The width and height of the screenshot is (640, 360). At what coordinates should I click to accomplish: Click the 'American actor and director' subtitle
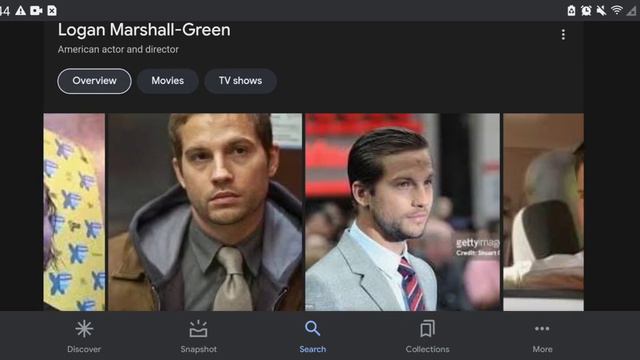[x=118, y=49]
